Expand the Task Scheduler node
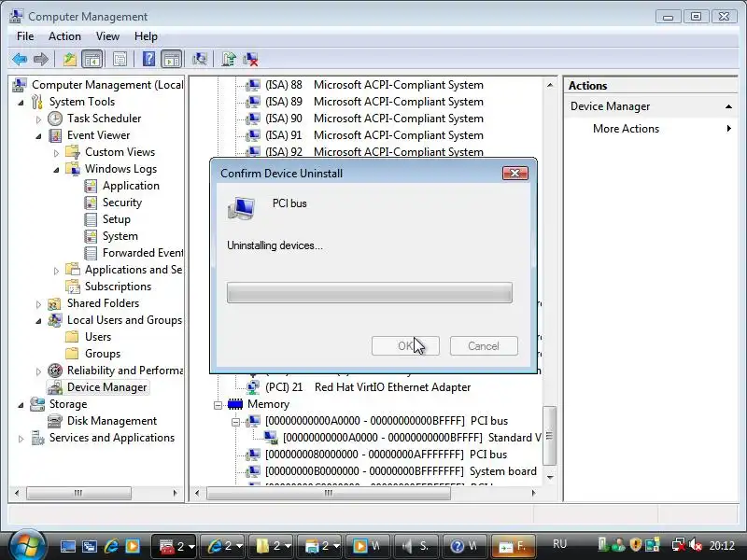Screen dimensions: 747x560 [38, 119]
